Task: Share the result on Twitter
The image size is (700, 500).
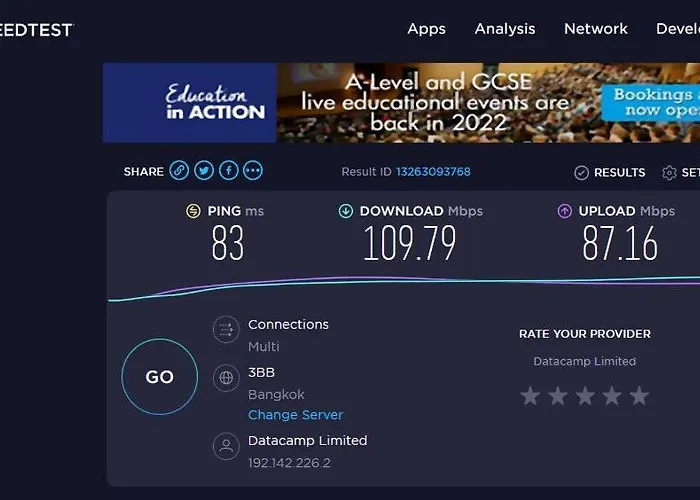Action: (204, 171)
